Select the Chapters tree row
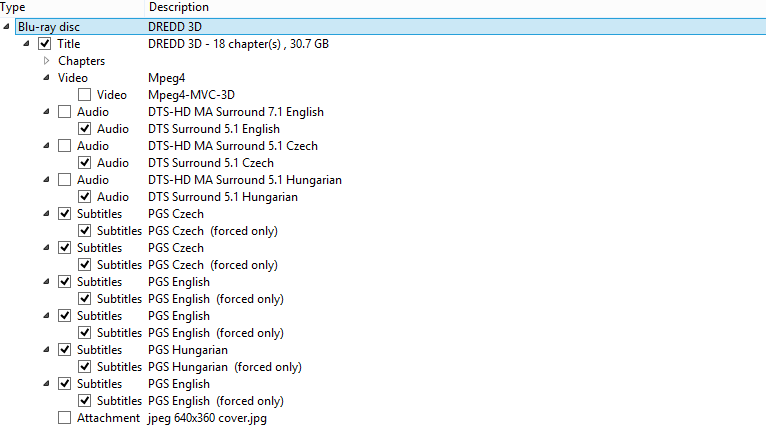 click(82, 61)
